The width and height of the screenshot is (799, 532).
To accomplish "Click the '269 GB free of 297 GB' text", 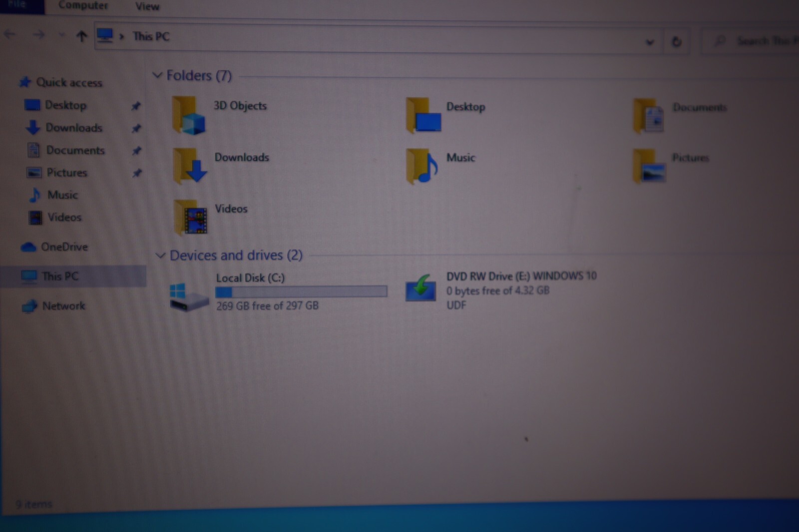I will [267, 306].
